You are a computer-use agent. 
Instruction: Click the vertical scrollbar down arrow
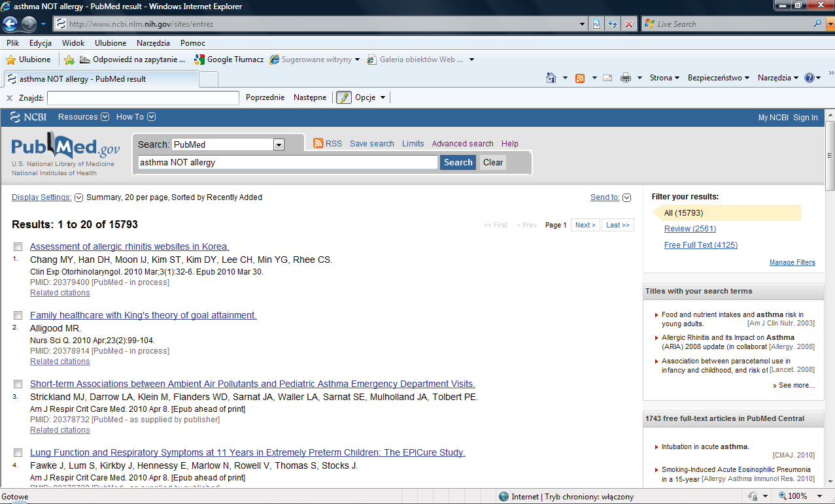tap(830, 480)
